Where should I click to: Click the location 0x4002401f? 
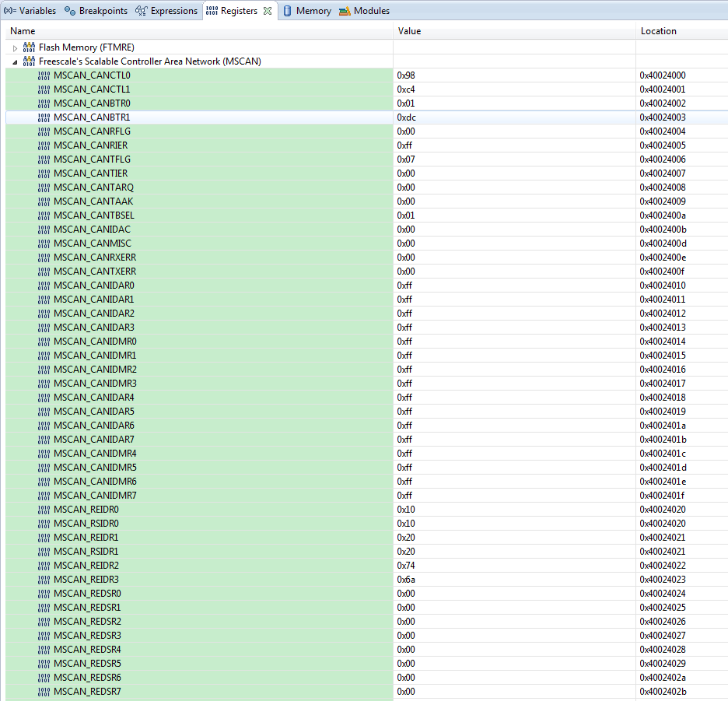tap(663, 496)
